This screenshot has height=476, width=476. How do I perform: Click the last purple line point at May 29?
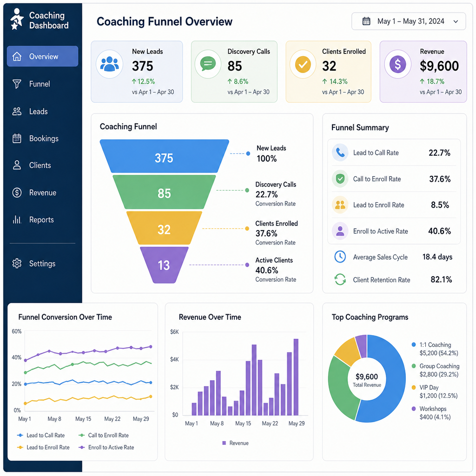tap(151, 347)
